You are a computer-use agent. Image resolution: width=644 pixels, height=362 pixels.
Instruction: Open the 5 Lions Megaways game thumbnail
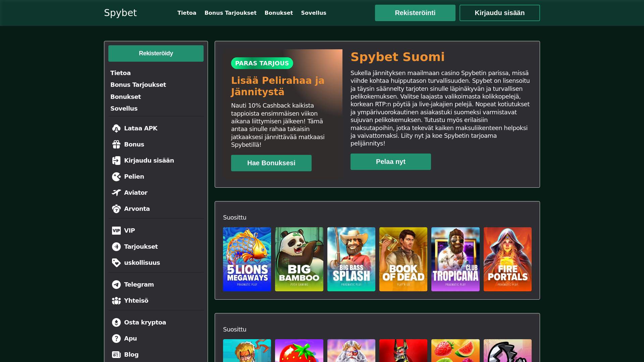pyautogui.click(x=247, y=259)
